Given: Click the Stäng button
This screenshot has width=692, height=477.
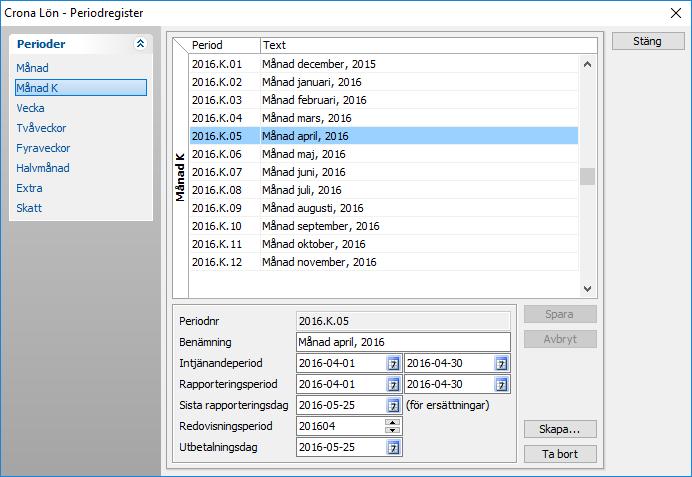Looking at the screenshot, I should (x=648, y=41).
